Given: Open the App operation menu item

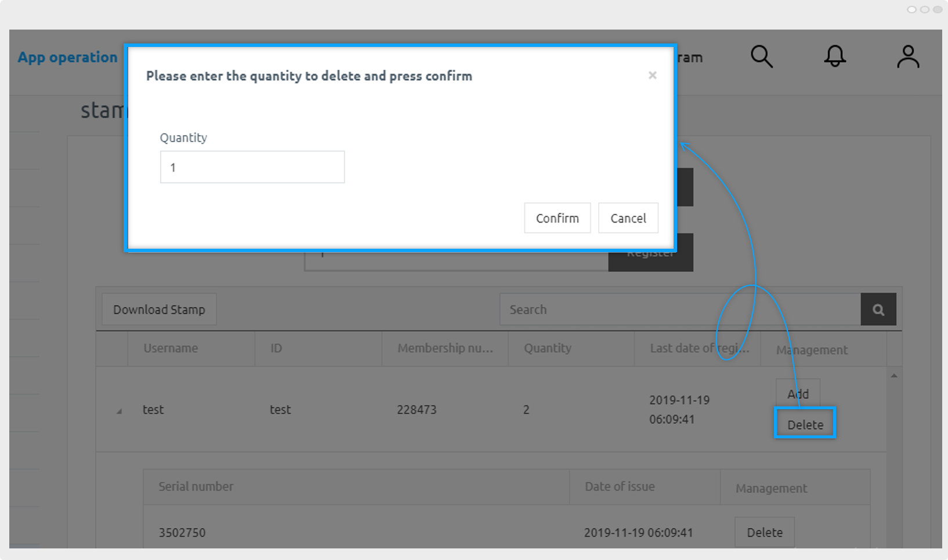Looking at the screenshot, I should (67, 57).
